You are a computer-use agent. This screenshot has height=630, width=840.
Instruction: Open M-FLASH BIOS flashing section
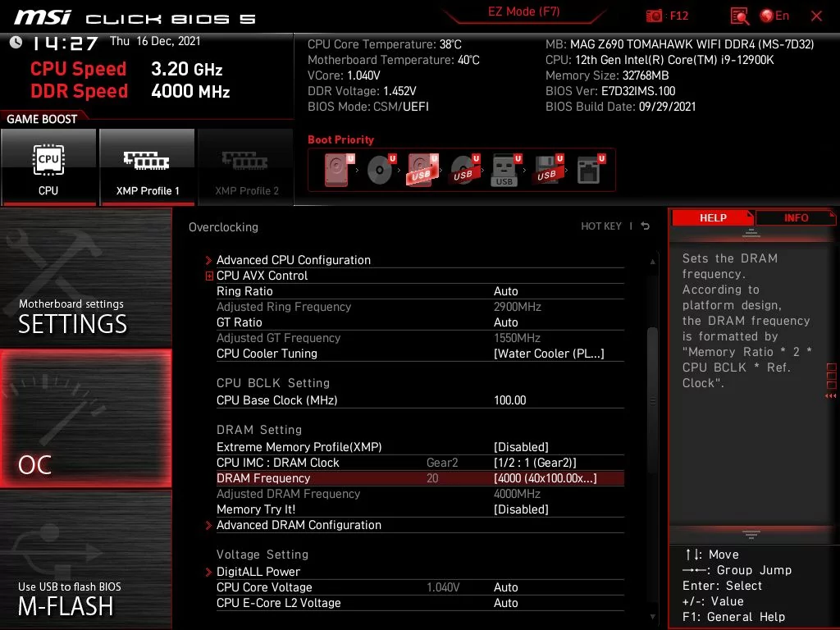click(85, 560)
